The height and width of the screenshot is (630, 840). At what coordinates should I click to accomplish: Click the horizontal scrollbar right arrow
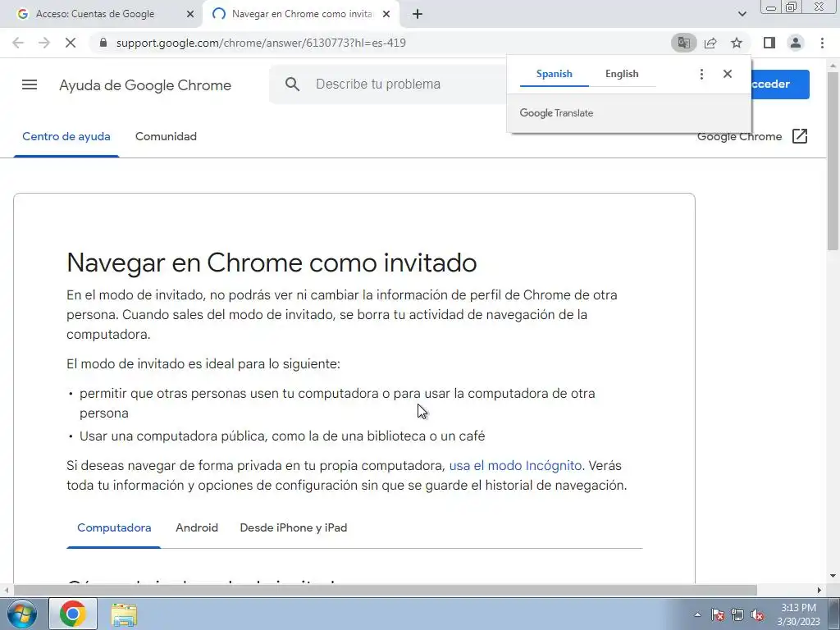point(819,591)
